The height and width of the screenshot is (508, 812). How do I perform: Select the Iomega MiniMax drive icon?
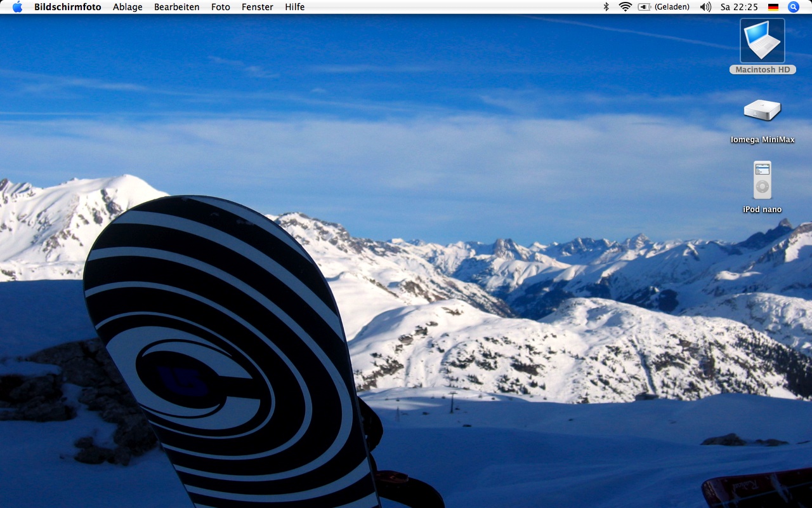tap(762, 110)
